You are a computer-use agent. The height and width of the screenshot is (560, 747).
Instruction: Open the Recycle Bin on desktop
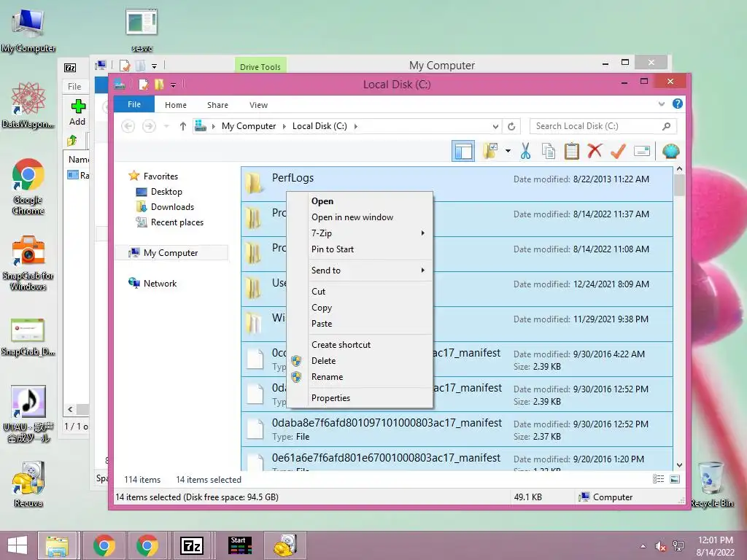712,484
